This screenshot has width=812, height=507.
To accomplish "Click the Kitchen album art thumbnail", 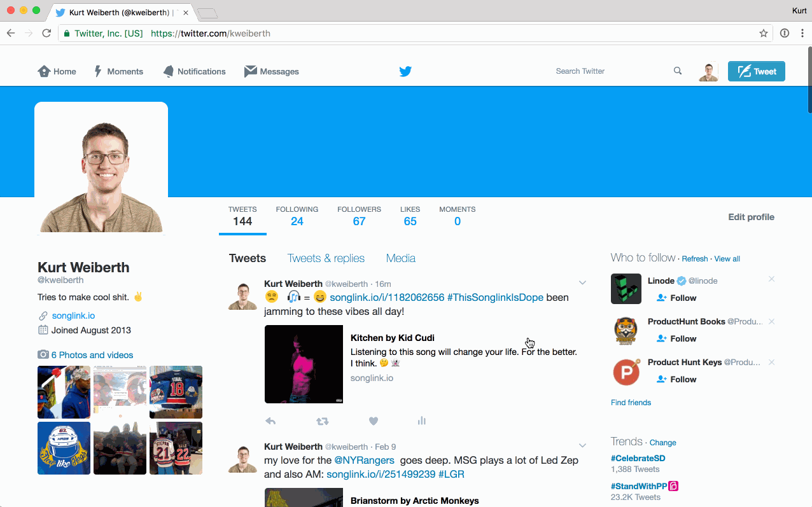I will 304,364.
